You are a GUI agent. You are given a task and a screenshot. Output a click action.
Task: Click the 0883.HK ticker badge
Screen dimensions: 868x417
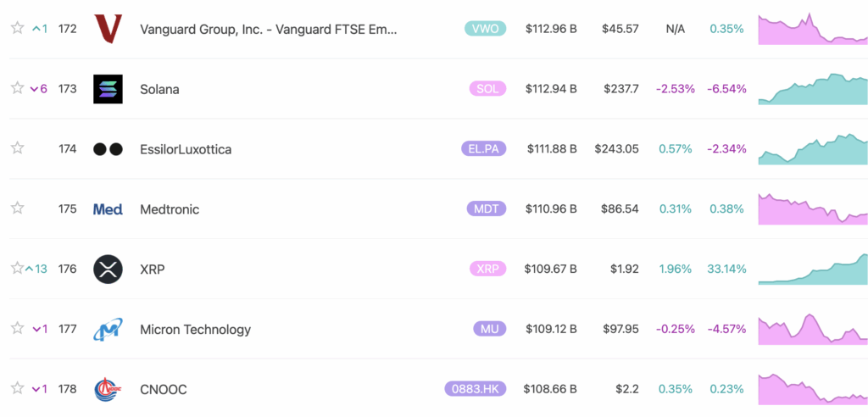point(476,389)
